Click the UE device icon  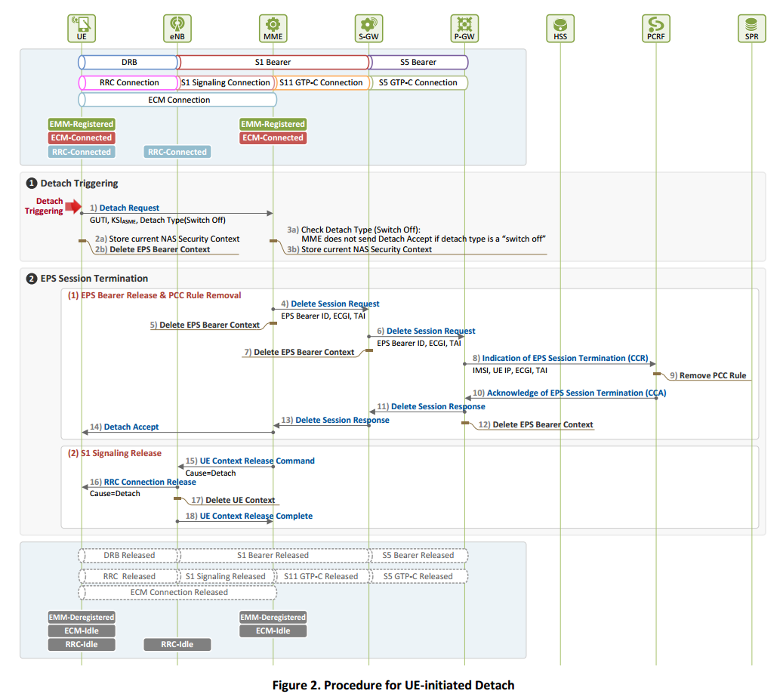point(82,29)
